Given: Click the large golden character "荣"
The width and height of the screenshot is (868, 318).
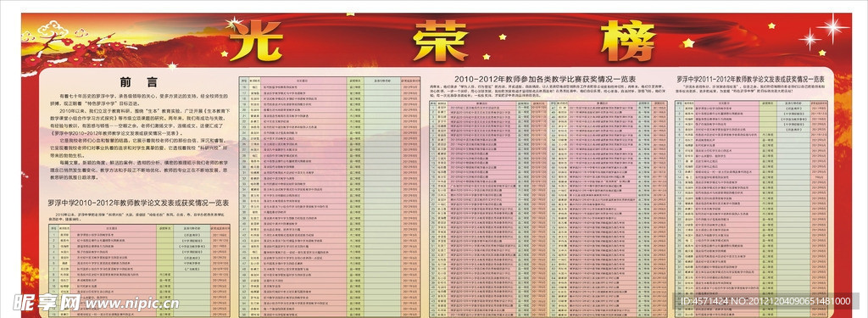Looking at the screenshot, I should 441,42.
